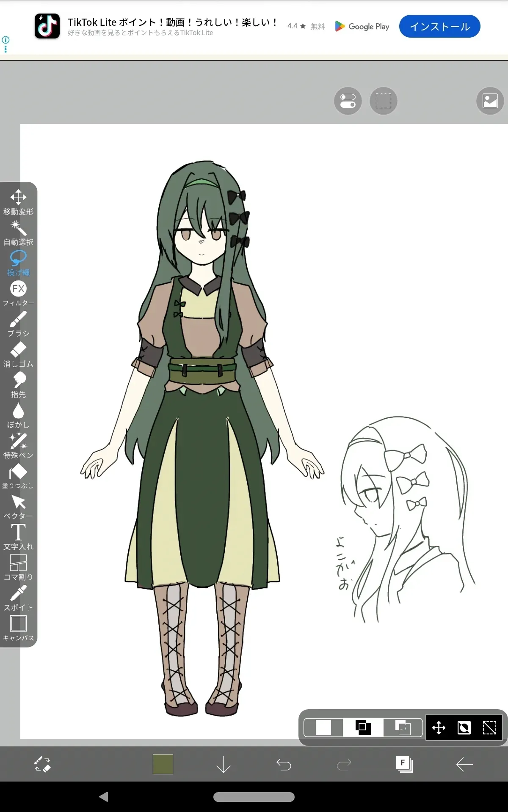Select the 投げ縄 lasso tool
This screenshot has height=812, width=508.
coord(18,263)
